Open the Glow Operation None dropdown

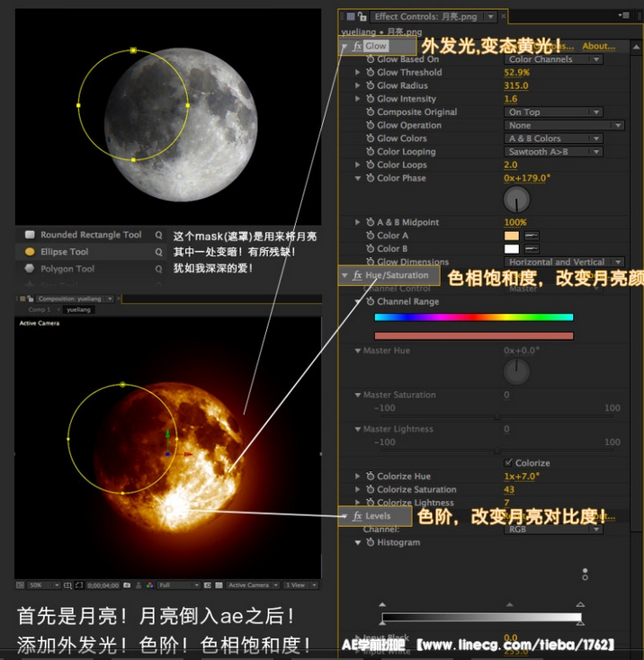564,125
